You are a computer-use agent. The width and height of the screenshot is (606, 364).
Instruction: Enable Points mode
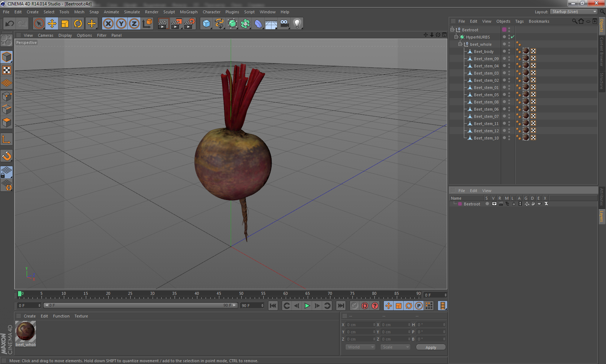click(x=7, y=96)
